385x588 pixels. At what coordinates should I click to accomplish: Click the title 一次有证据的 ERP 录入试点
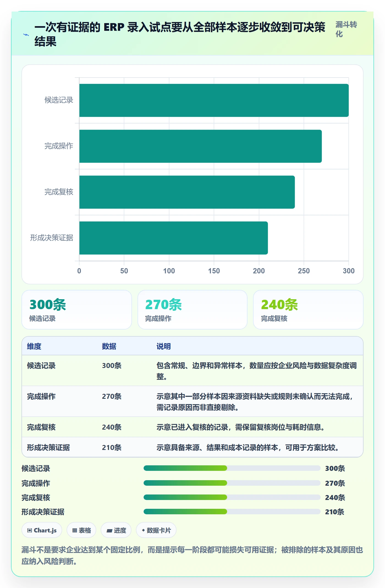pos(180,34)
